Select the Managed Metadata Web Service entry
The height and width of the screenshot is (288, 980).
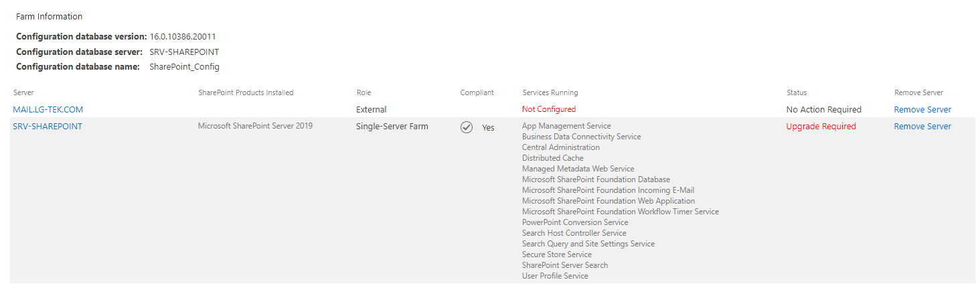578,169
